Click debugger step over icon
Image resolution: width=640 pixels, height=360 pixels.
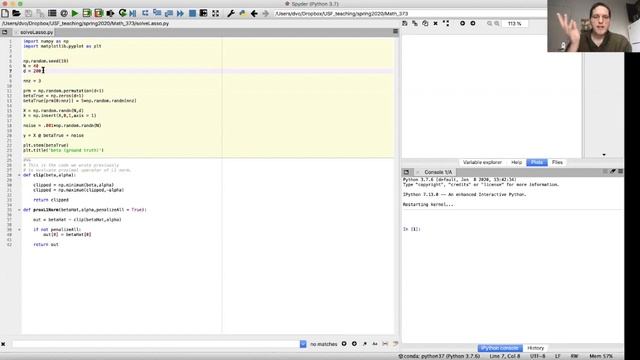click(x=145, y=13)
